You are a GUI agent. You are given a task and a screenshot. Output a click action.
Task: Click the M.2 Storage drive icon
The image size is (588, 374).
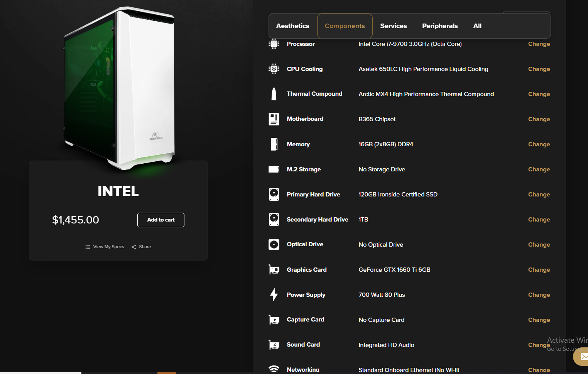click(274, 169)
